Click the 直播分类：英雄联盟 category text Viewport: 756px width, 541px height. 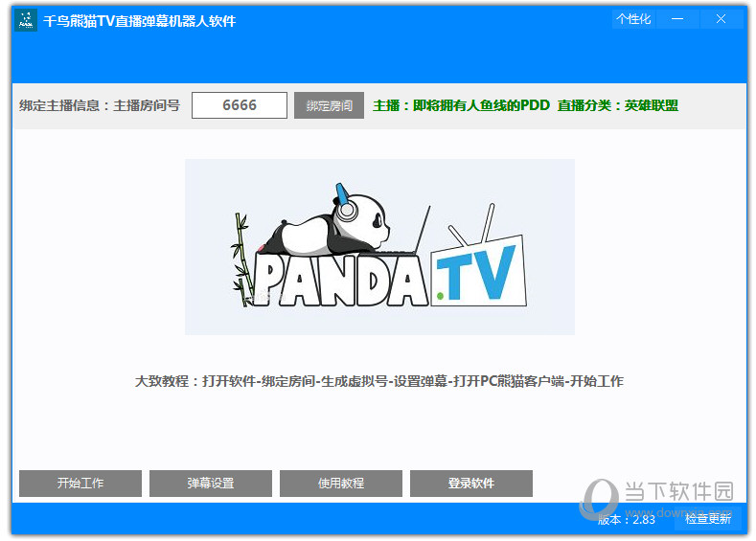[618, 105]
